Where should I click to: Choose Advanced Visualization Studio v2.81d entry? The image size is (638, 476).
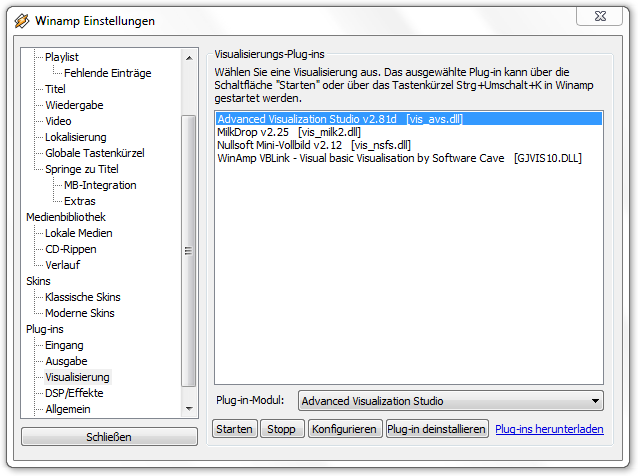(x=339, y=119)
